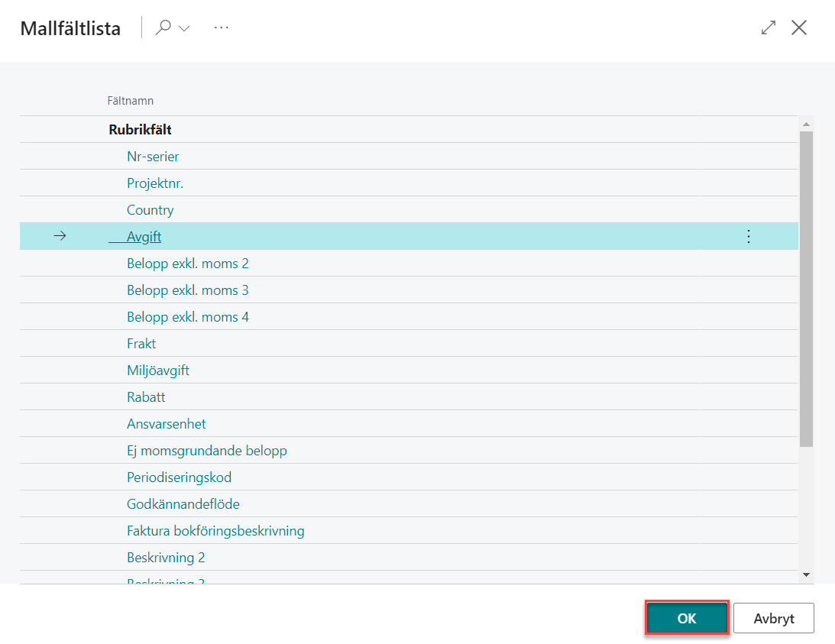Image resolution: width=835 pixels, height=644 pixels.
Task: Select the Projektnr. field
Action: coord(155,183)
